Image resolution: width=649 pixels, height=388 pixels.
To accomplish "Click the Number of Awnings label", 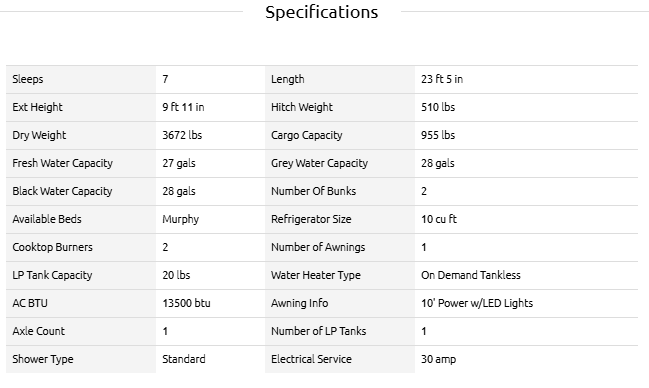I will coord(318,247).
